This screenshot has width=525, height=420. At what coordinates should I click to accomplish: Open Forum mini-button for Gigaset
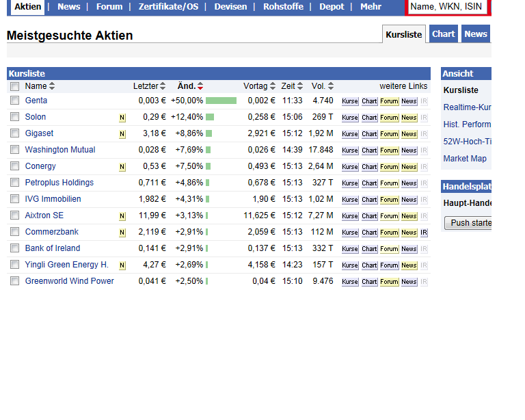(390, 134)
